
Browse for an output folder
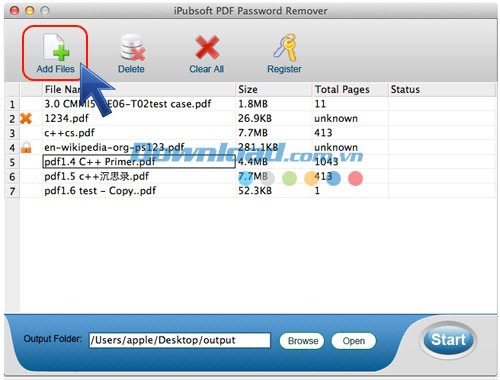coord(302,341)
